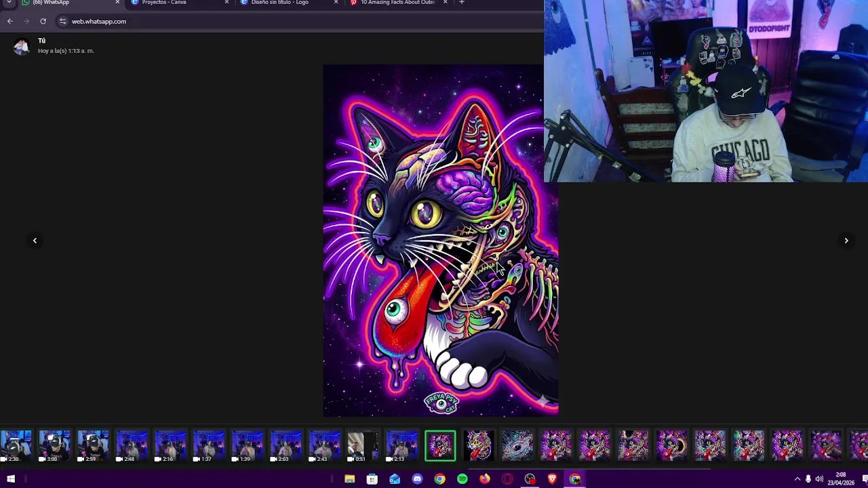The height and width of the screenshot is (488, 868).
Task: Open Google Chrome from the taskbar
Action: [x=439, y=479]
